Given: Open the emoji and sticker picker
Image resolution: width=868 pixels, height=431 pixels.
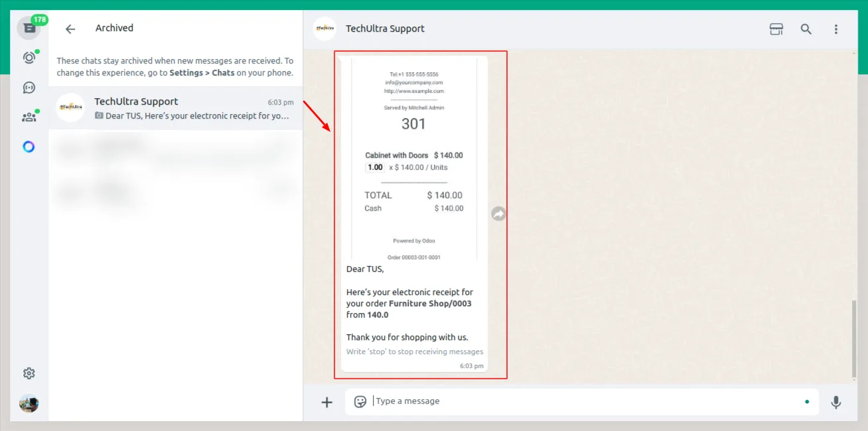Looking at the screenshot, I should point(360,401).
